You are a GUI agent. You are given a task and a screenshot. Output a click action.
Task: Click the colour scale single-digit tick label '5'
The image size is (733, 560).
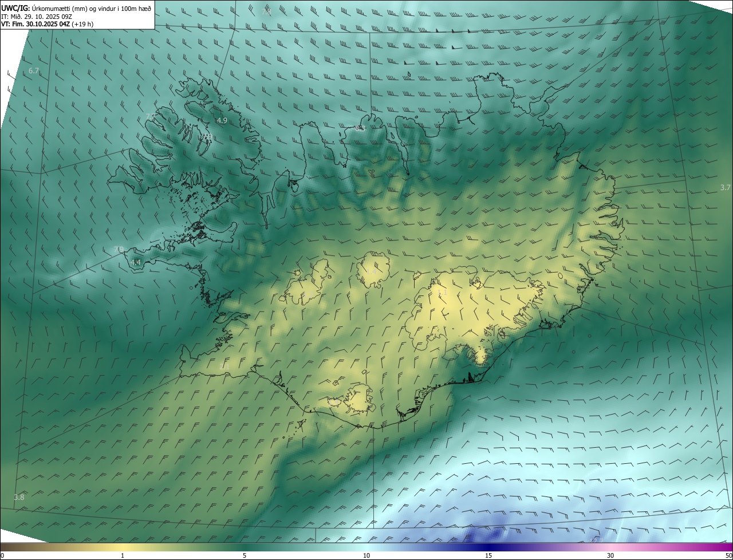[245, 555]
